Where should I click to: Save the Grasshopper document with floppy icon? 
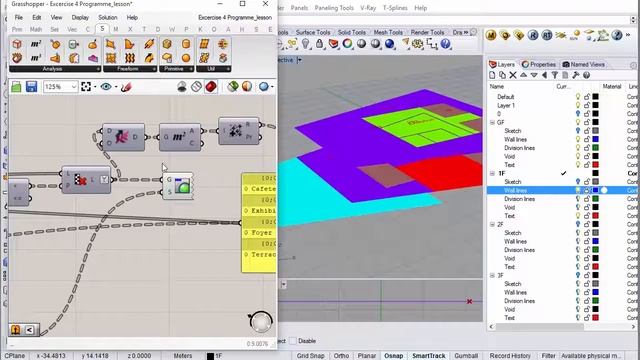click(x=31, y=87)
